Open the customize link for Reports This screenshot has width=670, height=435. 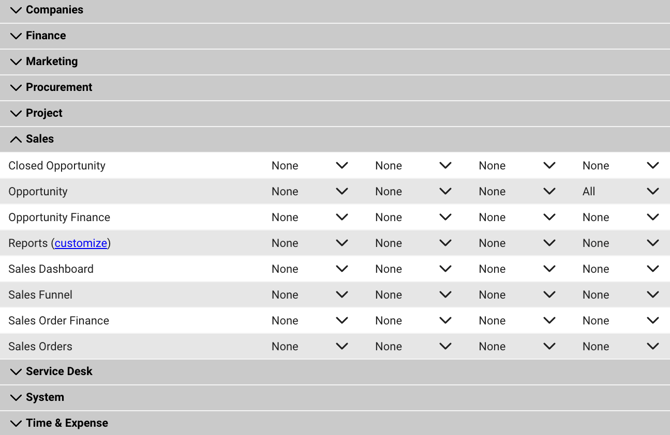coord(81,243)
